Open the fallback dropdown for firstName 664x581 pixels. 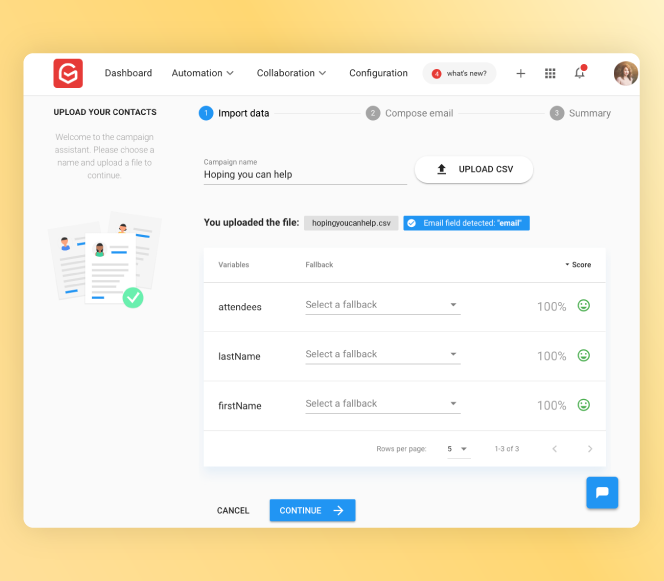tap(383, 404)
